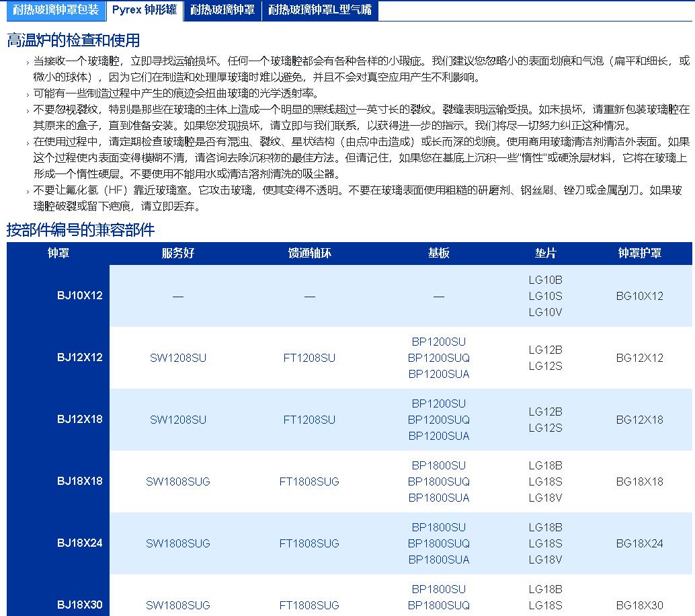Follow BP1800SUA link in BJ18X18 row

coord(439,498)
